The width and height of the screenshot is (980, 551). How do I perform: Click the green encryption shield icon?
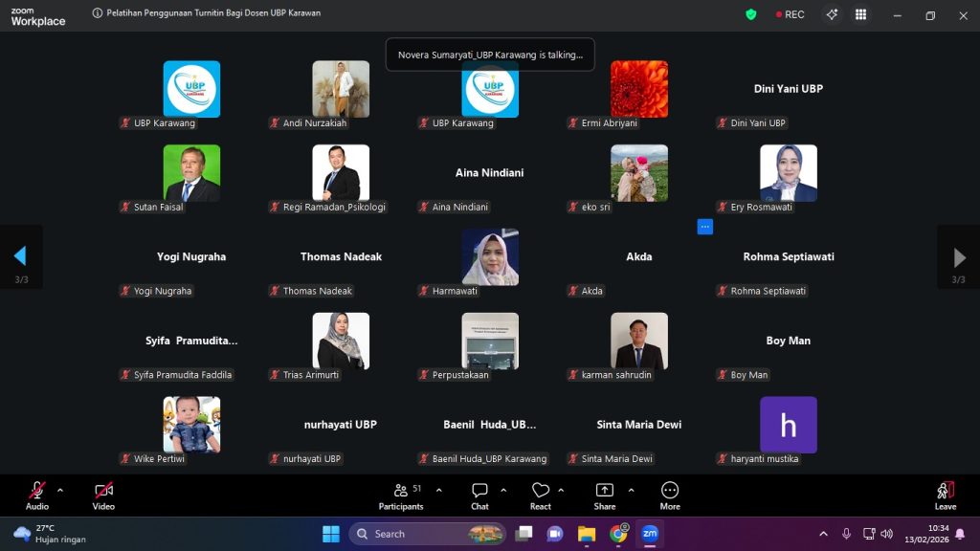750,14
